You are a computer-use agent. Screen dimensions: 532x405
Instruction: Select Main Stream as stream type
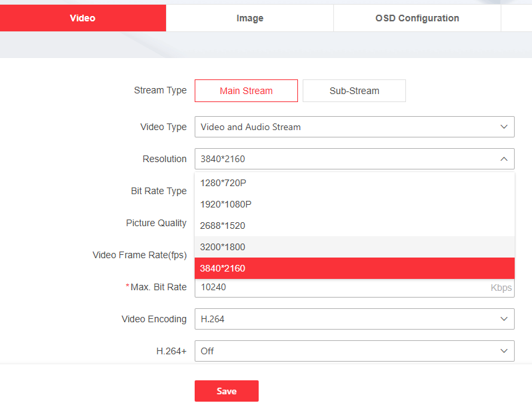click(x=246, y=91)
